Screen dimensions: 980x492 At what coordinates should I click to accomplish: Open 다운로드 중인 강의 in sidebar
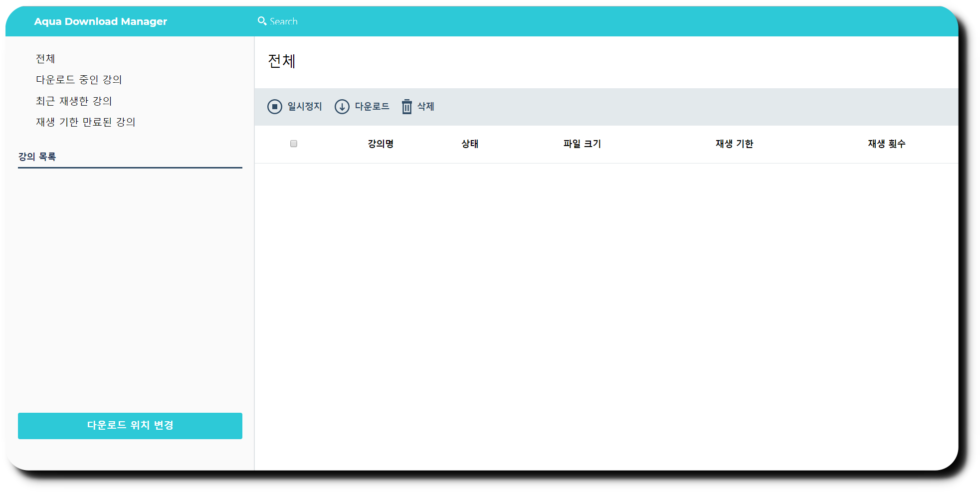pos(79,80)
